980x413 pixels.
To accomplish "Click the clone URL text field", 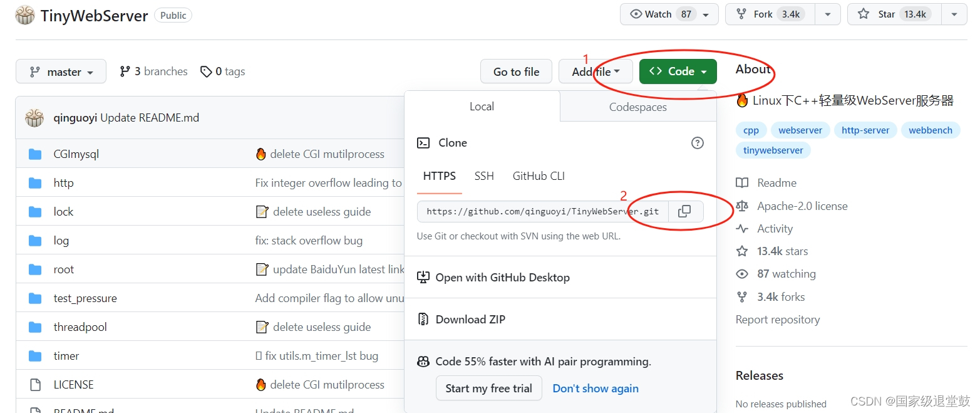I will pyautogui.click(x=543, y=211).
